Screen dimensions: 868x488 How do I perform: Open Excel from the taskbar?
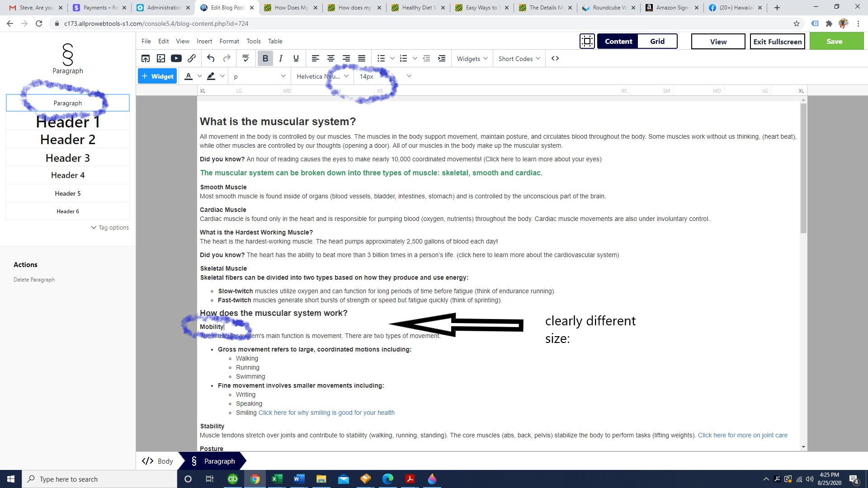277,479
